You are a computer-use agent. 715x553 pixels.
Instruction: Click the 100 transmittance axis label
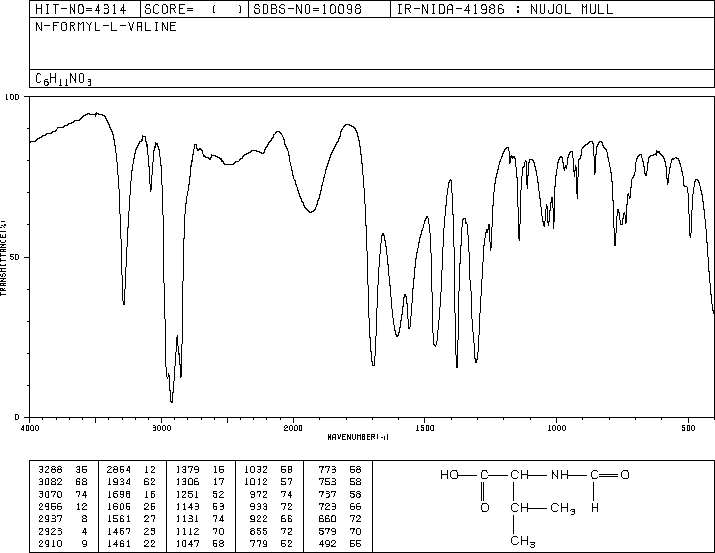coord(12,97)
